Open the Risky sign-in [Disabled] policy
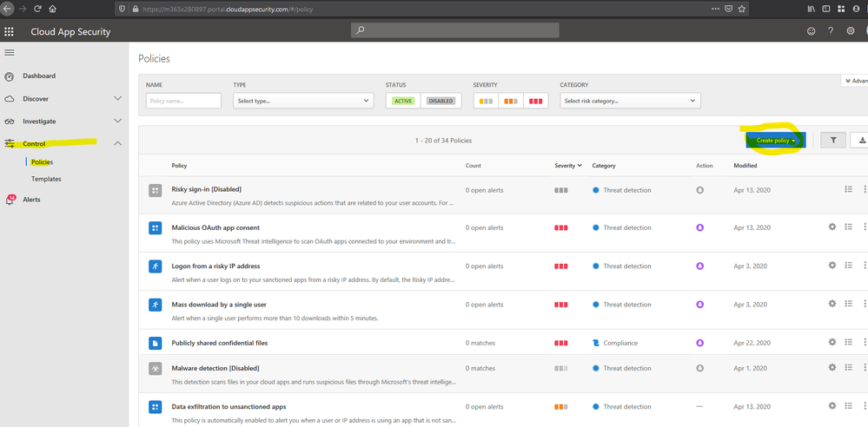The height and width of the screenshot is (427, 868). point(207,189)
